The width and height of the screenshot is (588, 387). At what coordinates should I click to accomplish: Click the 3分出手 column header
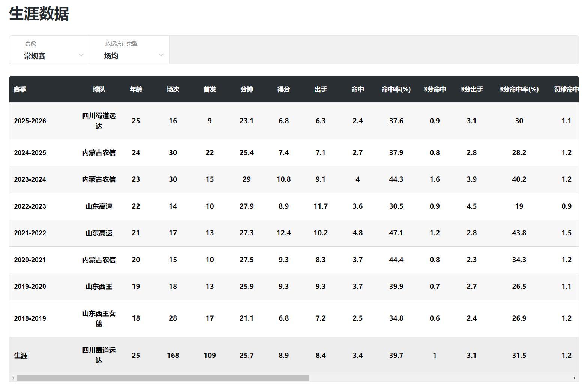pos(472,89)
